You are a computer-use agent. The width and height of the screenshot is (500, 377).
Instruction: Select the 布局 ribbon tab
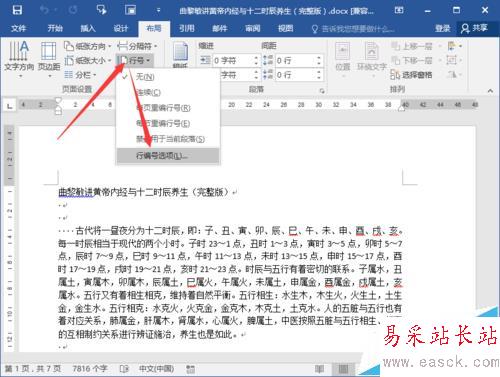click(x=154, y=28)
